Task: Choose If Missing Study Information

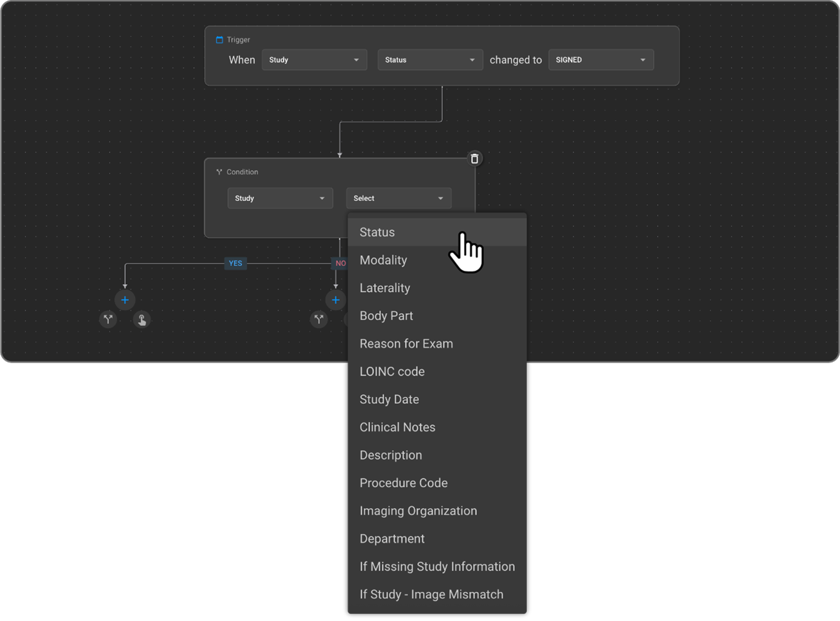Action: click(437, 566)
